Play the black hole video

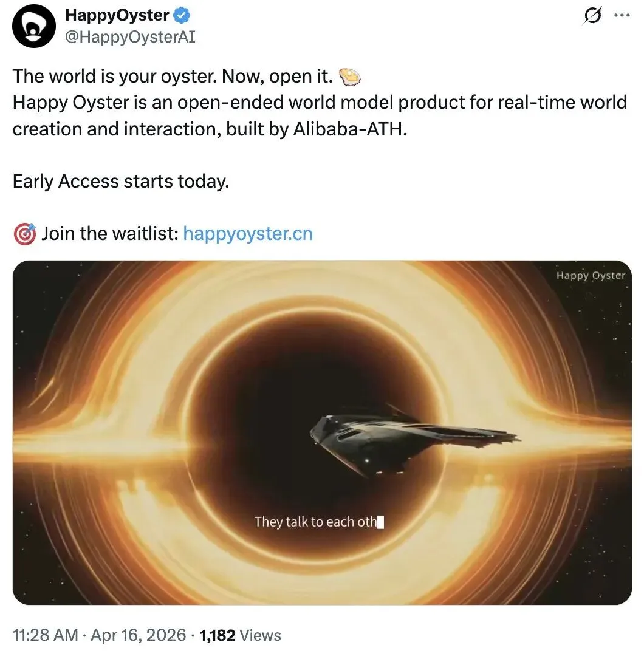(x=322, y=432)
